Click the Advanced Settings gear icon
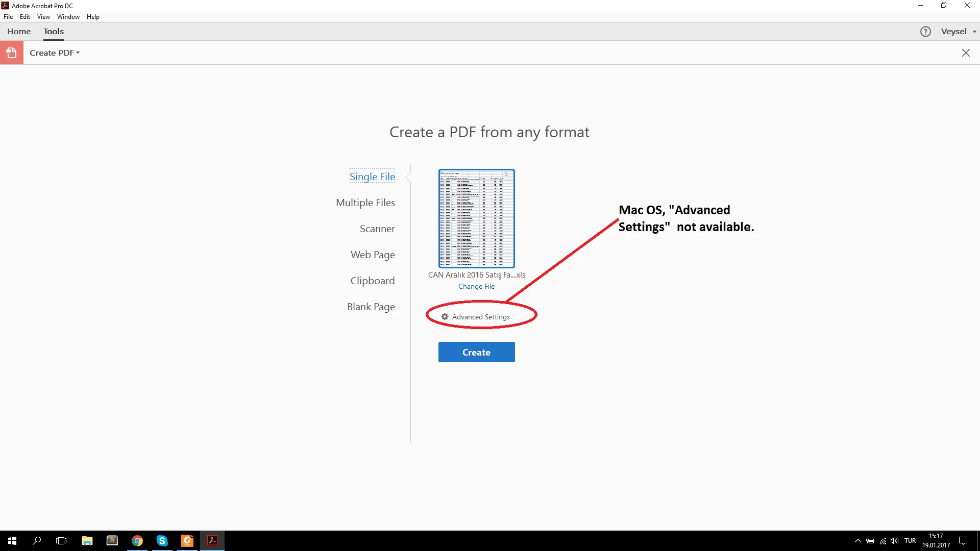 [445, 317]
